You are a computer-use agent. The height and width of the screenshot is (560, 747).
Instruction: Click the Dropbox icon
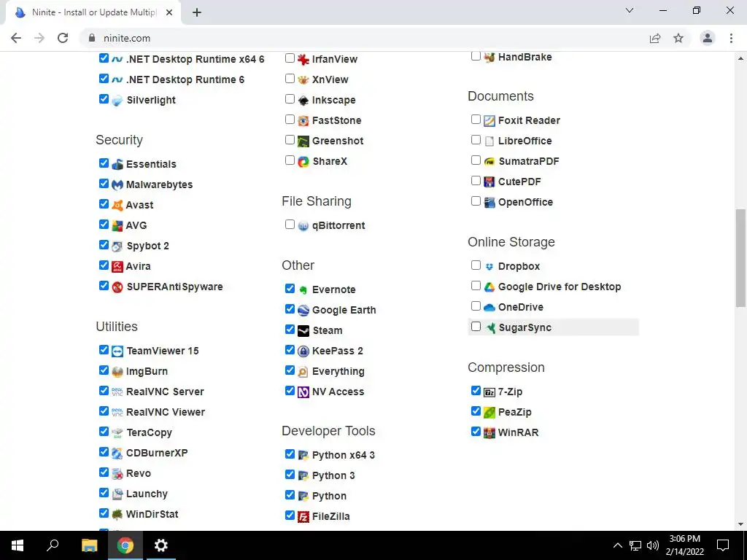[489, 267]
